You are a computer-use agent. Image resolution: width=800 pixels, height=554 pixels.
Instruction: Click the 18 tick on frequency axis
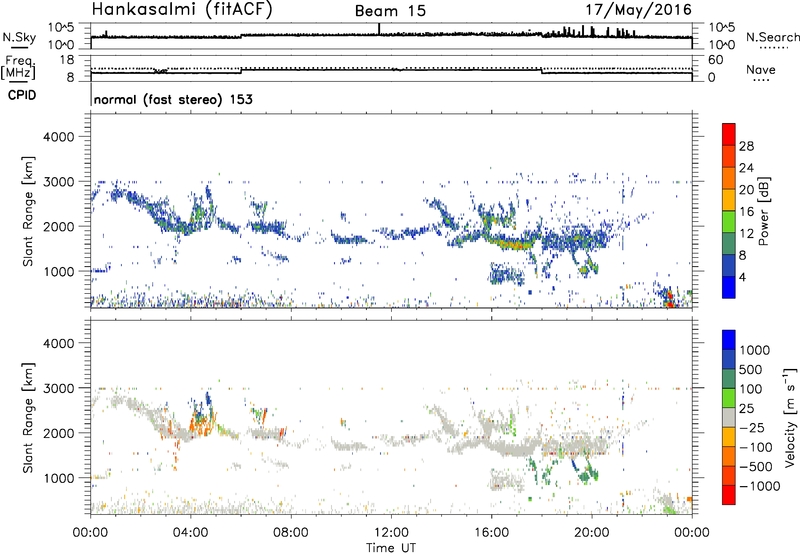(67, 60)
